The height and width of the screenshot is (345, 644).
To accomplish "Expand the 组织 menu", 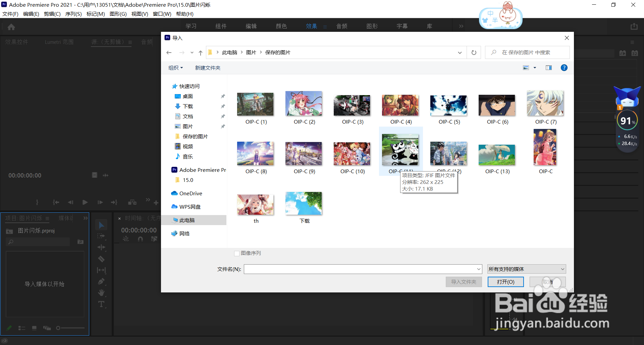I will pyautogui.click(x=176, y=68).
